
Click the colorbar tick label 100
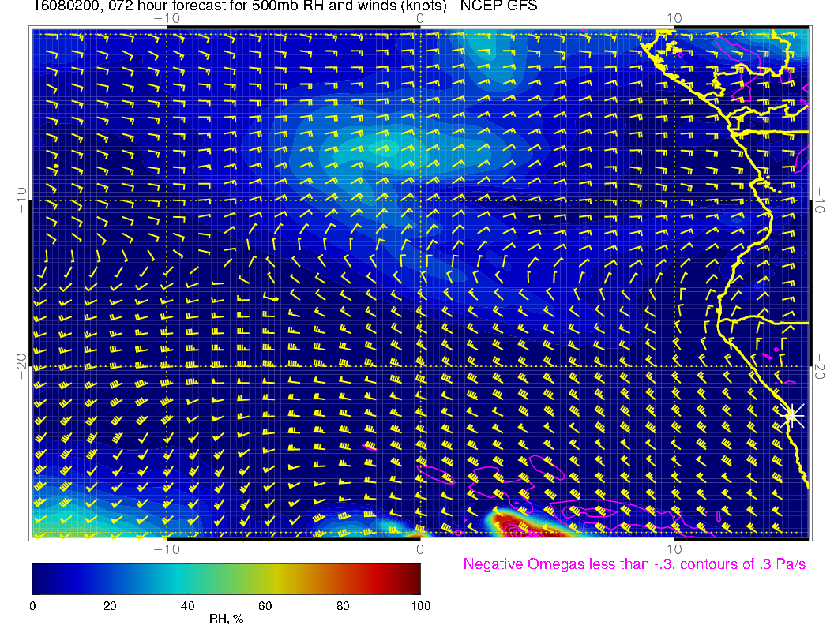420,605
